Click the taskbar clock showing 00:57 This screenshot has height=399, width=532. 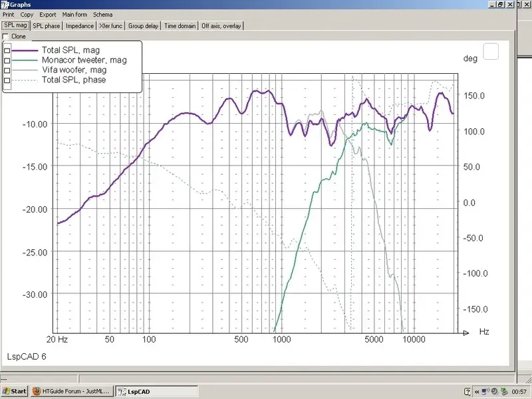pos(519,392)
